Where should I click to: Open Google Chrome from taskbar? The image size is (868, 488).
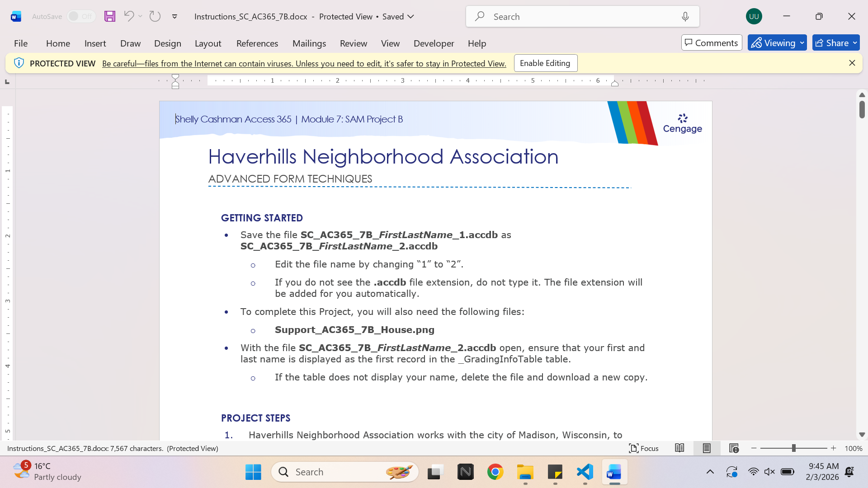coord(495,472)
